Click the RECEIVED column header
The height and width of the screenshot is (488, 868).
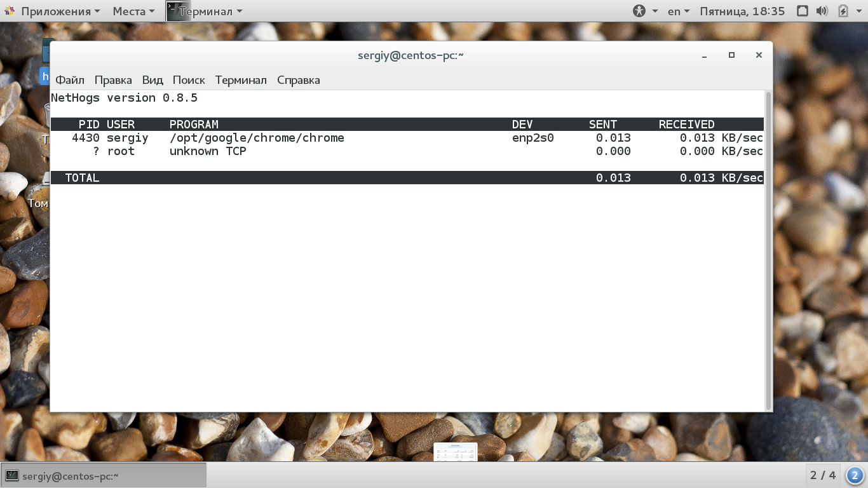click(x=686, y=125)
